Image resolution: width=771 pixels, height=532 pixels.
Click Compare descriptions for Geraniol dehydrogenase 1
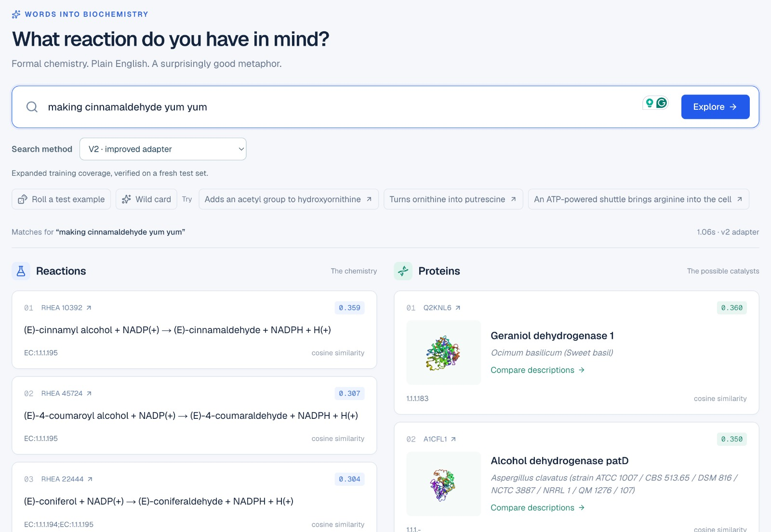537,370
